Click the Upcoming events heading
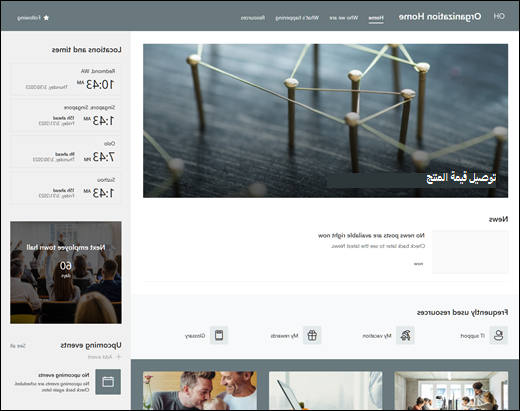Image resolution: width=520 pixels, height=411 pixels. pyautogui.click(x=91, y=345)
